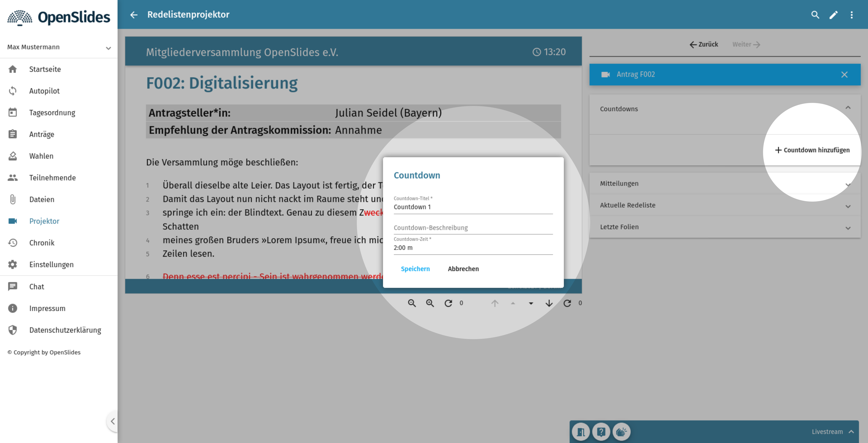The image size is (868, 443).
Task: Click Redelistenprojektor page title
Action: click(188, 14)
